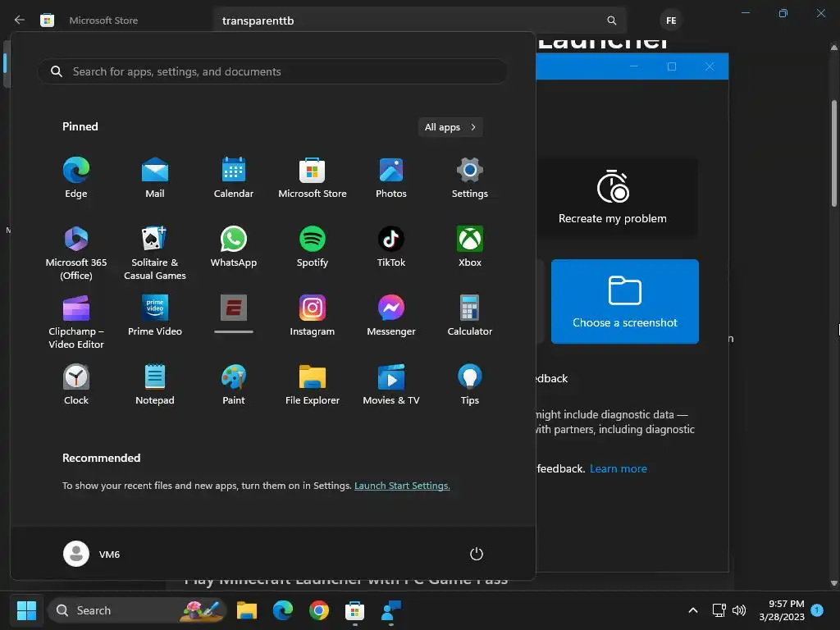
Task: Open WhatsApp
Action: (234, 246)
